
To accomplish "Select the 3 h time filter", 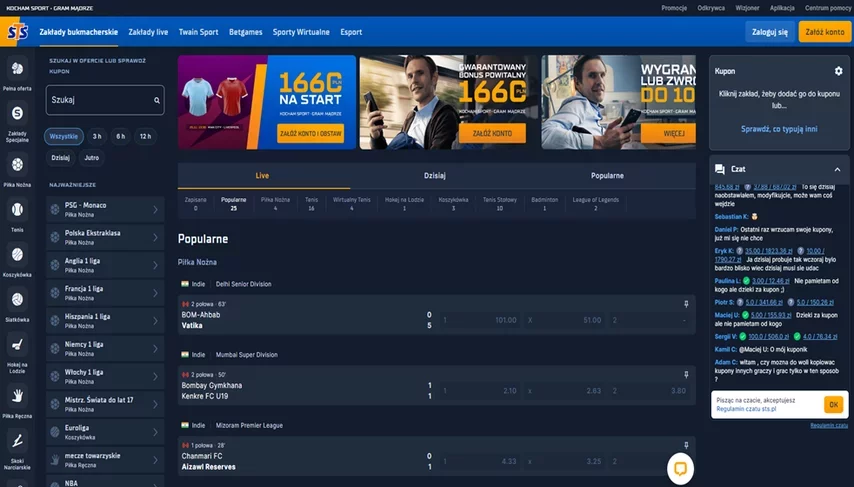I will [97, 136].
